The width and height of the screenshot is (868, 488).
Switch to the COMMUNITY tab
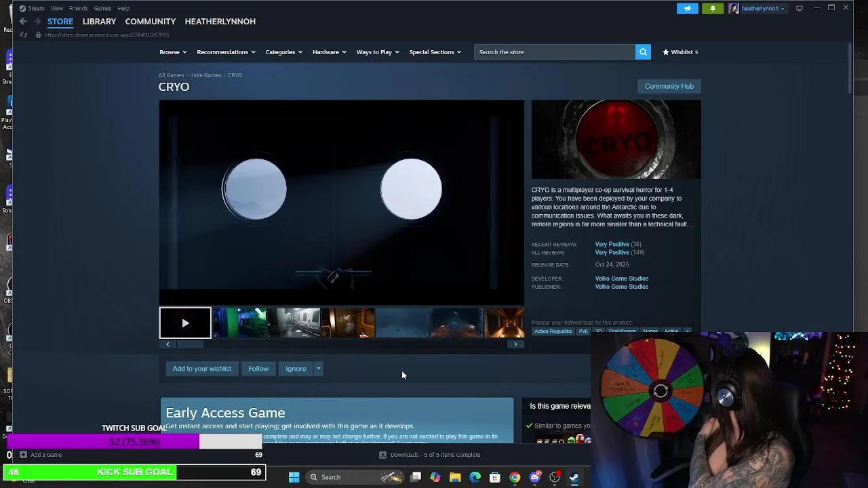pyautogui.click(x=151, y=22)
